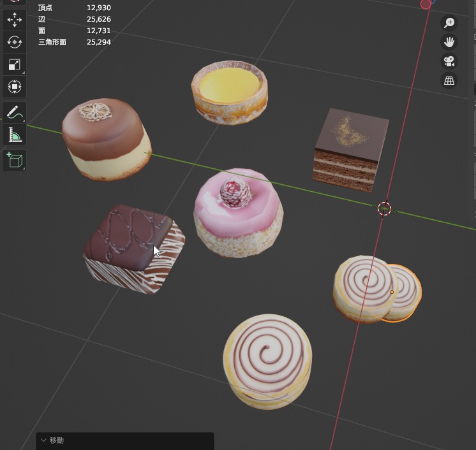Select the chocolate-glazed round cheesecake
This screenshot has height=450, width=476.
pos(106,138)
